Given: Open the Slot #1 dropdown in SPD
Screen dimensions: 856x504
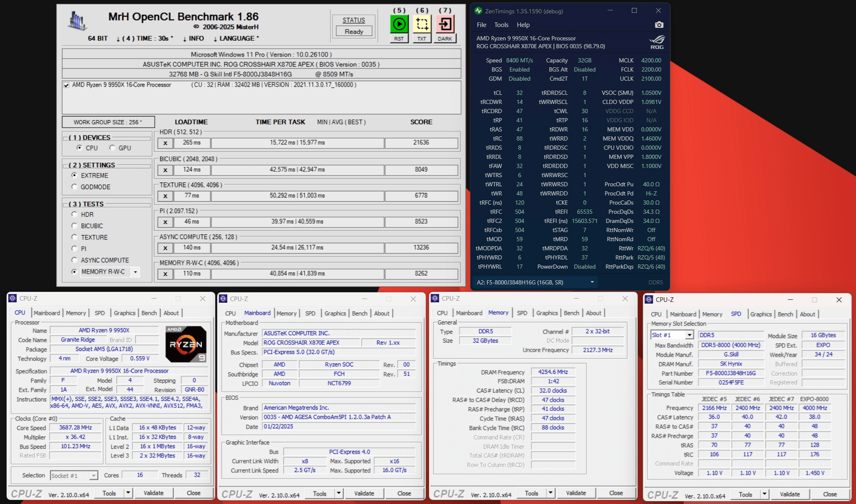Looking at the screenshot, I should click(689, 335).
